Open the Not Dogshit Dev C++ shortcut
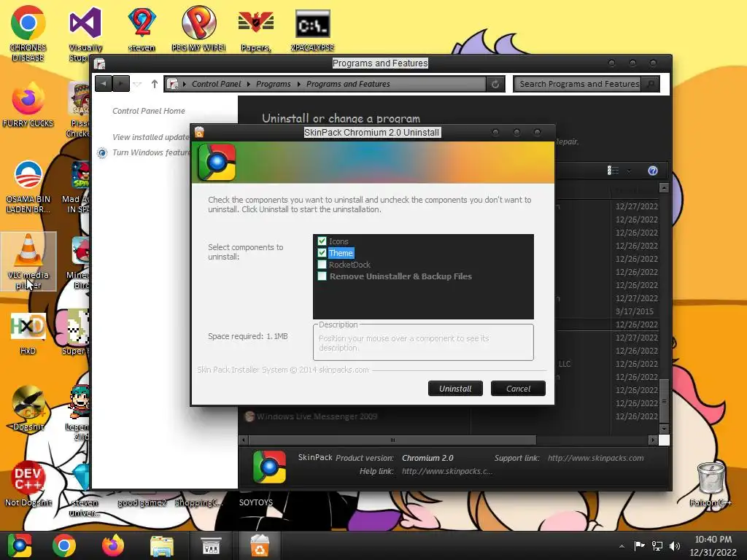 click(28, 484)
